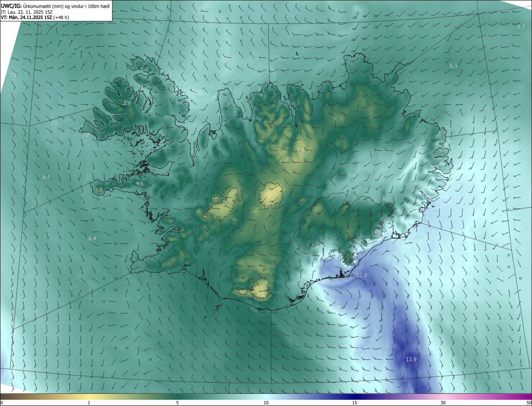Click the 7.9 value label
The height and width of the screenshot is (406, 532).
(x=14, y=75)
